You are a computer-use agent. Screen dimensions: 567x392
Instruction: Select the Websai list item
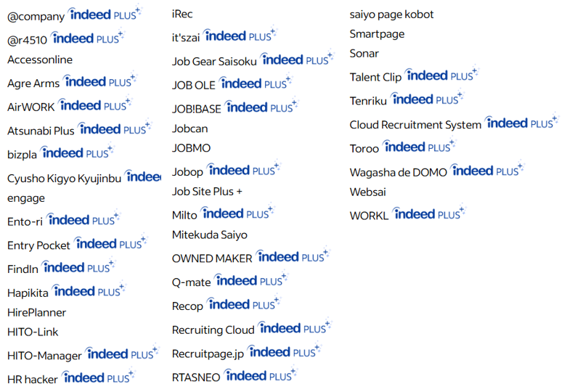click(x=368, y=192)
